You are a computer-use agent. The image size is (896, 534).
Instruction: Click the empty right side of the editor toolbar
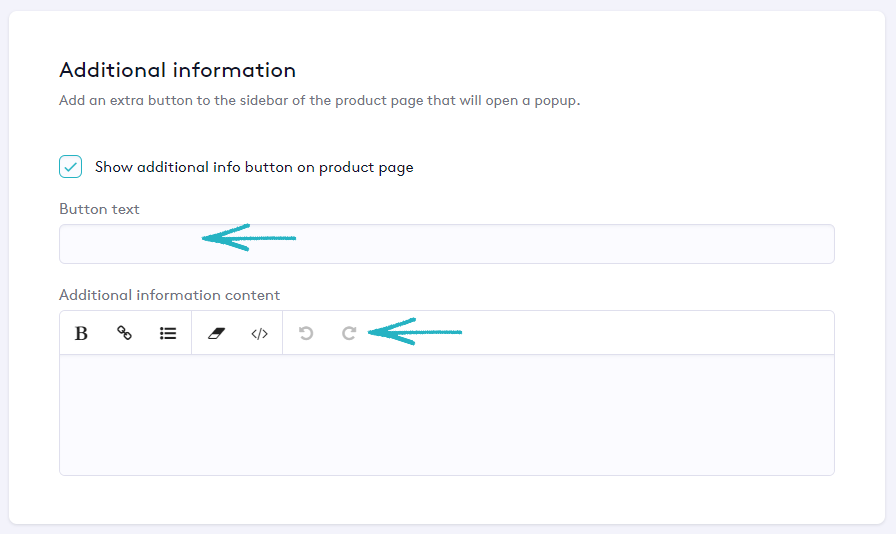point(650,333)
